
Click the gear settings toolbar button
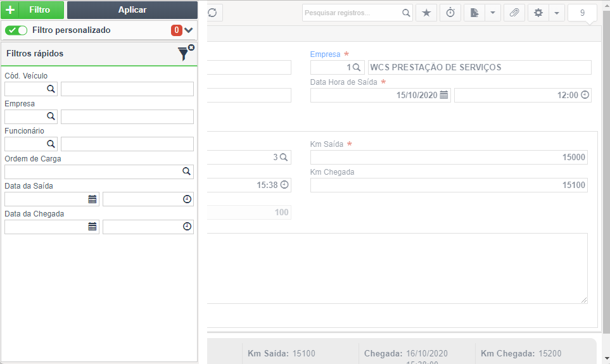pos(538,13)
